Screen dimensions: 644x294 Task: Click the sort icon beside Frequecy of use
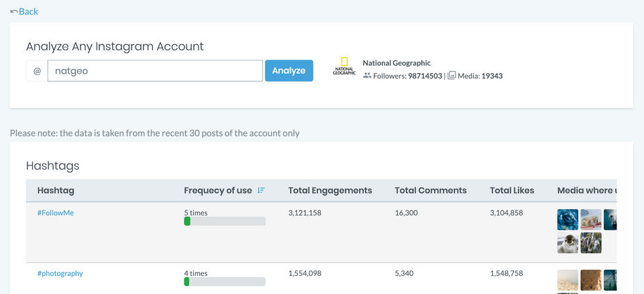(261, 190)
